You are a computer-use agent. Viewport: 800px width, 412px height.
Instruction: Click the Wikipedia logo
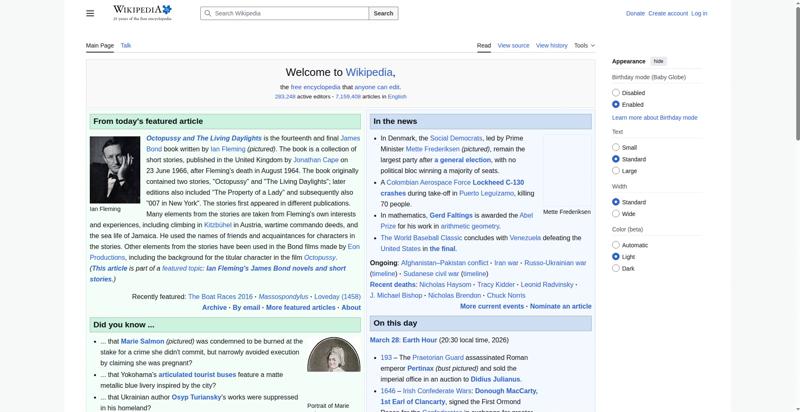(141, 12)
